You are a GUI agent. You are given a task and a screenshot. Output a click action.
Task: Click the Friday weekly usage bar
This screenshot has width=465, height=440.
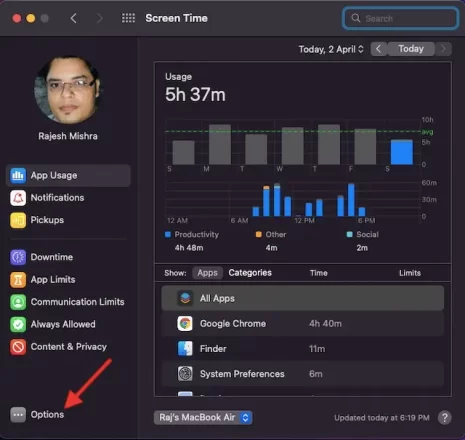[365, 147]
